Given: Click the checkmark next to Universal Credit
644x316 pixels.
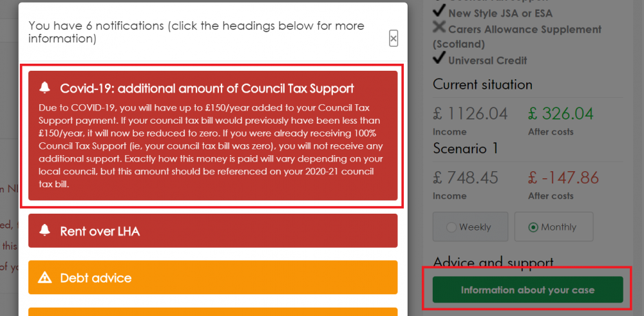Looking at the screenshot, I should click(x=439, y=59).
